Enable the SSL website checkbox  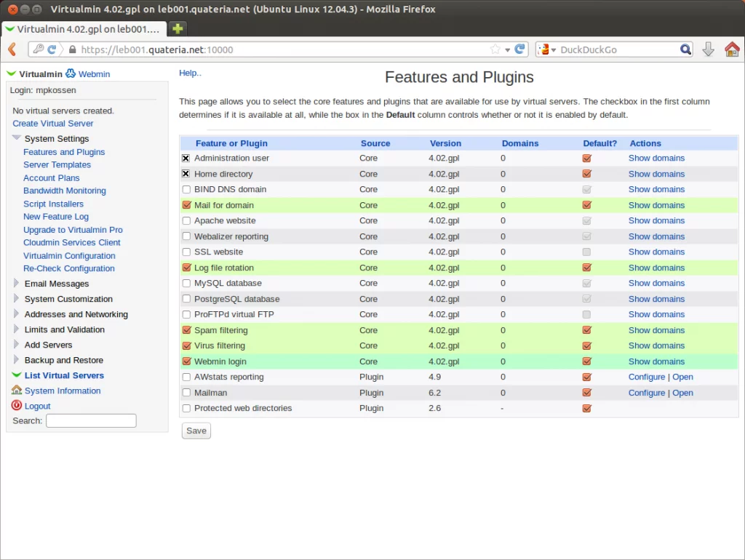pyautogui.click(x=186, y=252)
